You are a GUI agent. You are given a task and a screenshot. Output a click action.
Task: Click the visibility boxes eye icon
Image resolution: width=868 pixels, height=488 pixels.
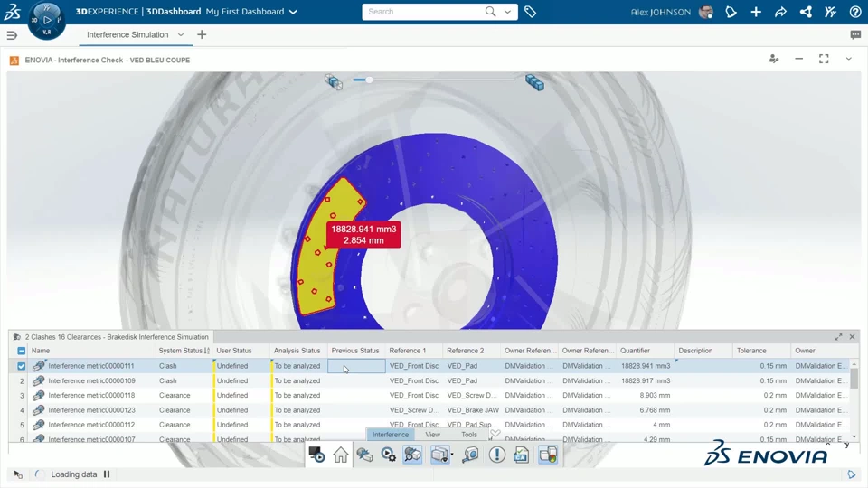tap(439, 455)
